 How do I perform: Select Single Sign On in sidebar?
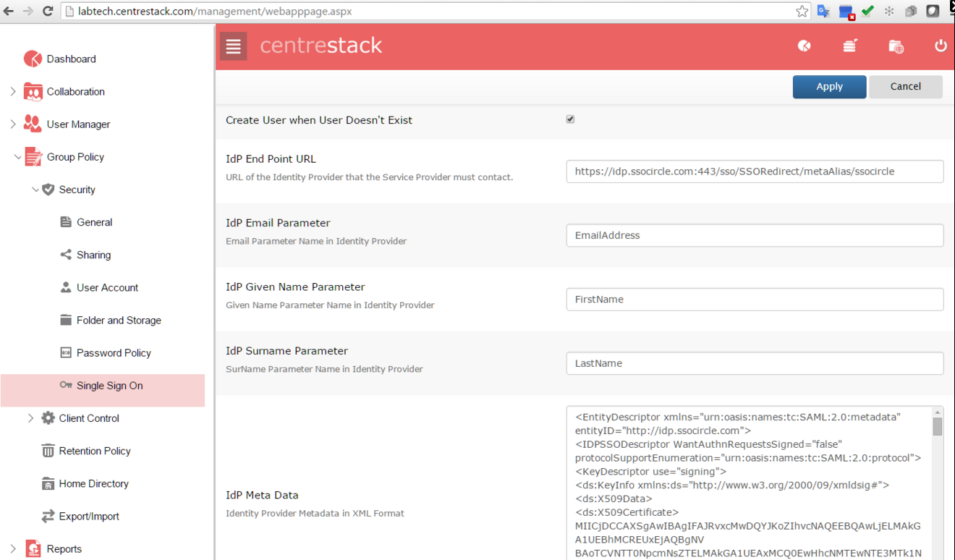pos(103,390)
